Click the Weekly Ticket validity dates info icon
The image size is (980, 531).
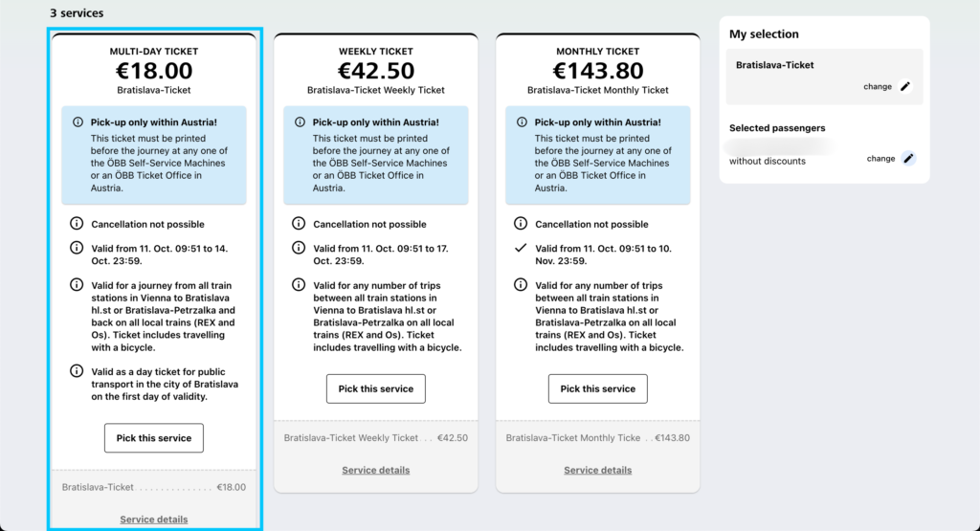click(x=299, y=248)
